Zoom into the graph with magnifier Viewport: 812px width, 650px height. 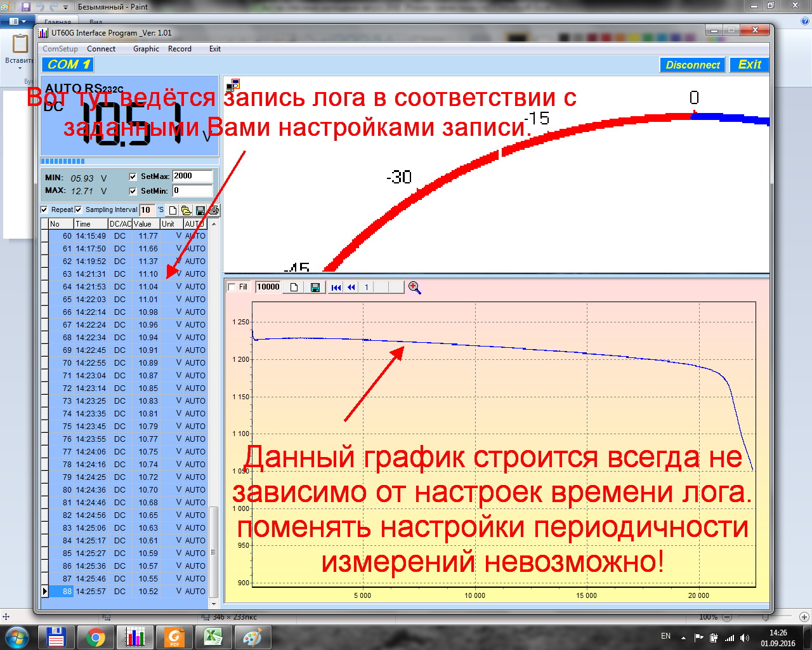point(415,288)
